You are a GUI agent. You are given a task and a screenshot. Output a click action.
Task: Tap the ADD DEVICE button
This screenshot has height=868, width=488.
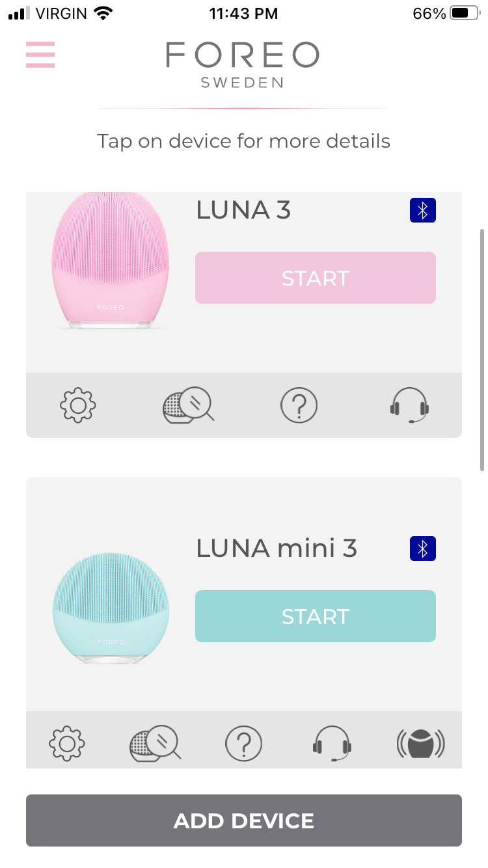coord(244,821)
